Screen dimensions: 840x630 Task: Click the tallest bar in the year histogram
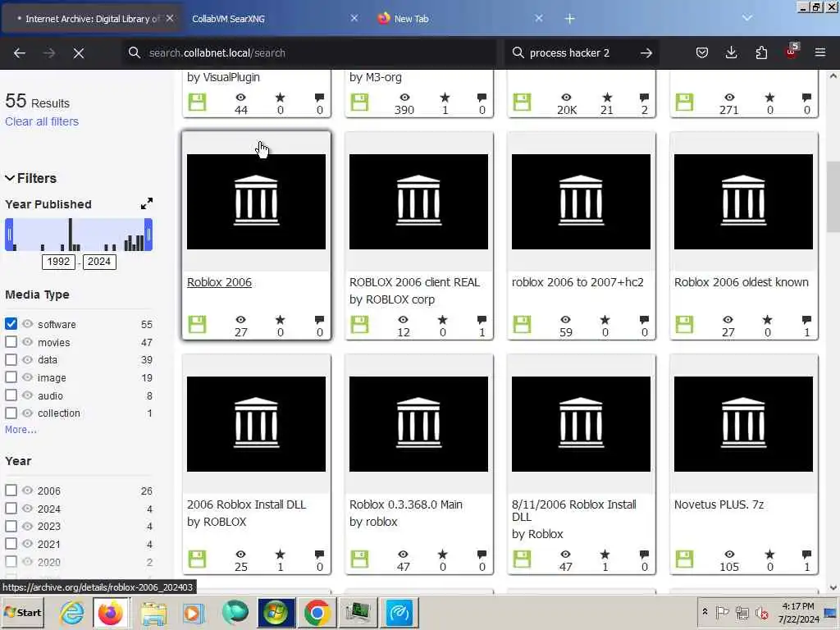(71, 235)
